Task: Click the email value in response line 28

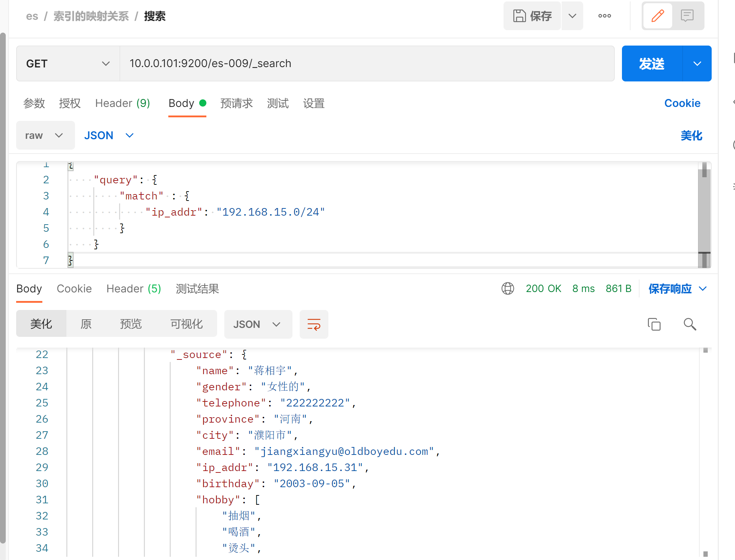Action: coord(344,451)
